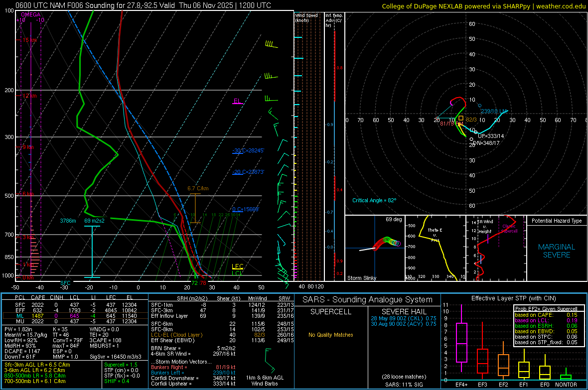This screenshot has height=390, width=588.
Task: Click the Potential Hazard Type heading
Action: pos(557,221)
